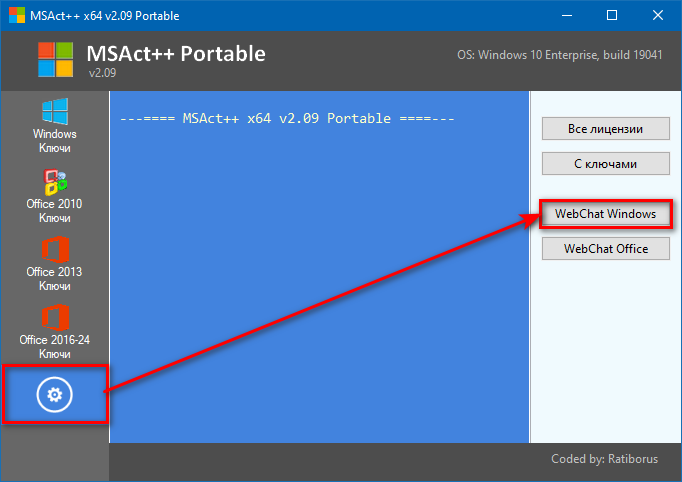Screen dimensions: 682x482
Task: Open WebChat Office
Action: click(x=605, y=248)
